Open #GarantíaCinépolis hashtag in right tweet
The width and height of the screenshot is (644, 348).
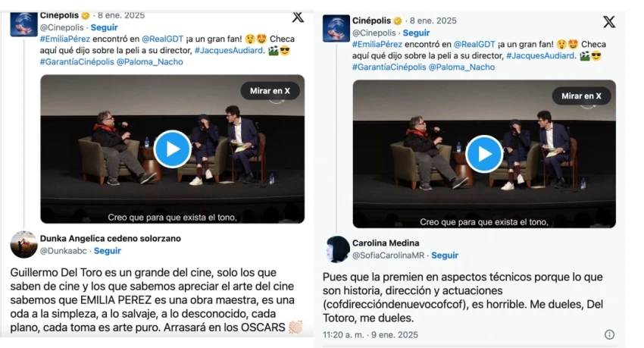click(389, 67)
